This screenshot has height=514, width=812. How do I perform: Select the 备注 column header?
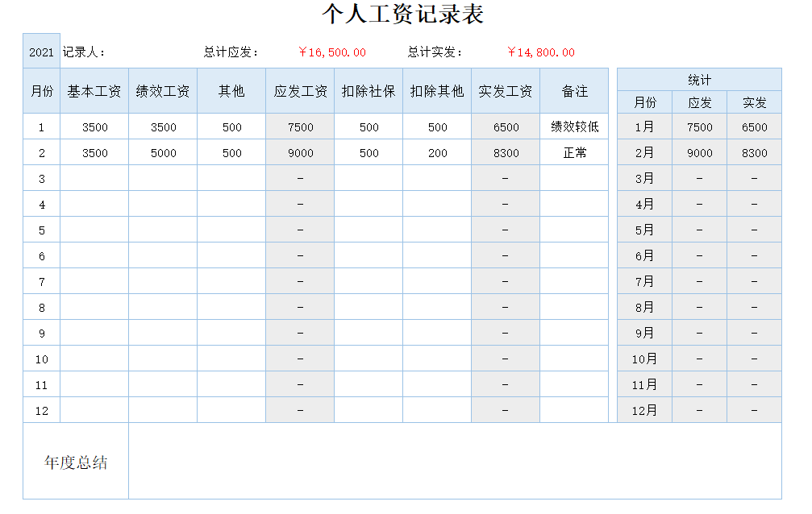574,91
